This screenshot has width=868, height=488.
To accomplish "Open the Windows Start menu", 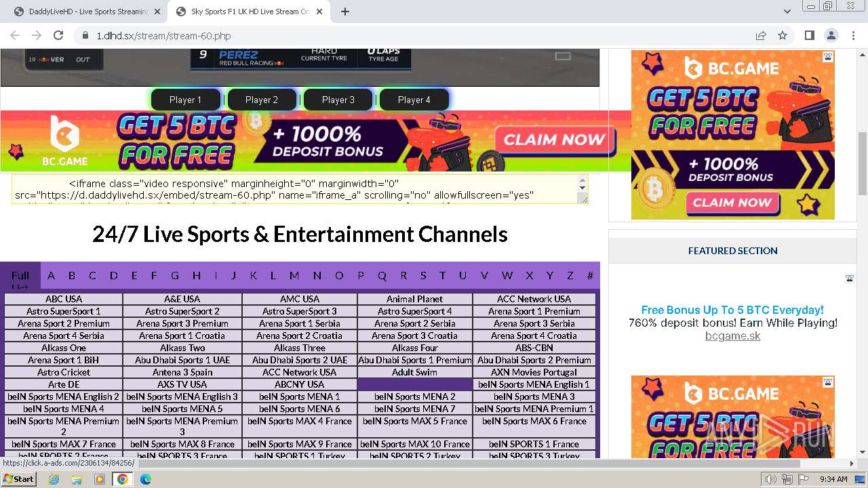I will [x=18, y=479].
